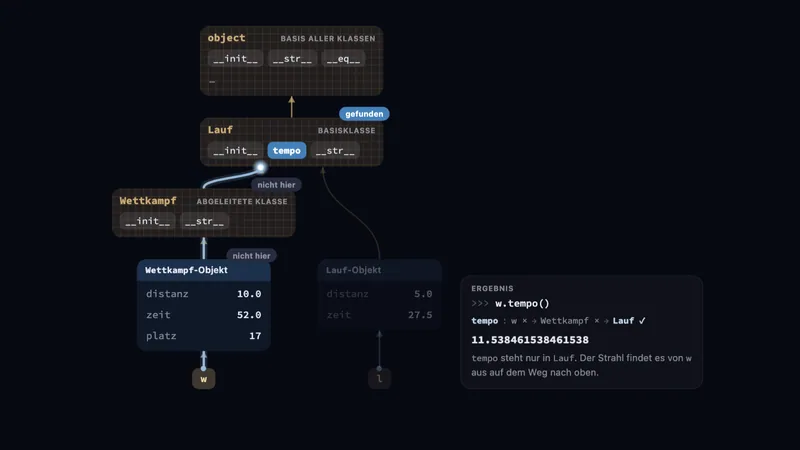
Task: Click the 'ABGELEITETE KLASSE' label
Action: point(242,202)
